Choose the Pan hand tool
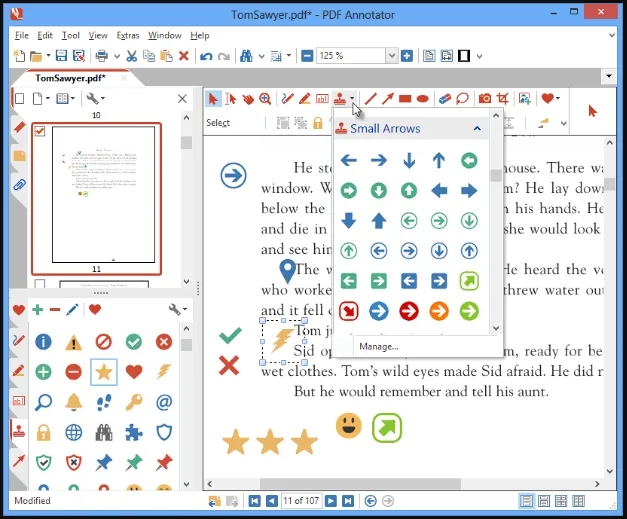The image size is (627, 519). 248,98
